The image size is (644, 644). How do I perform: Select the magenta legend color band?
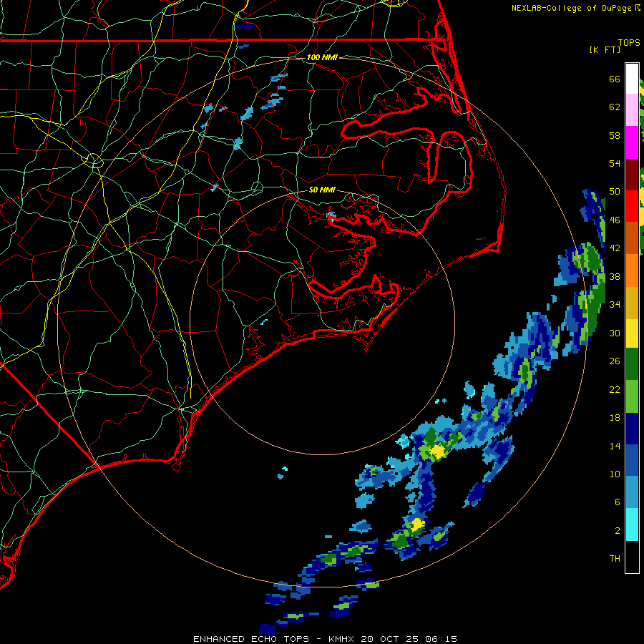click(632, 142)
